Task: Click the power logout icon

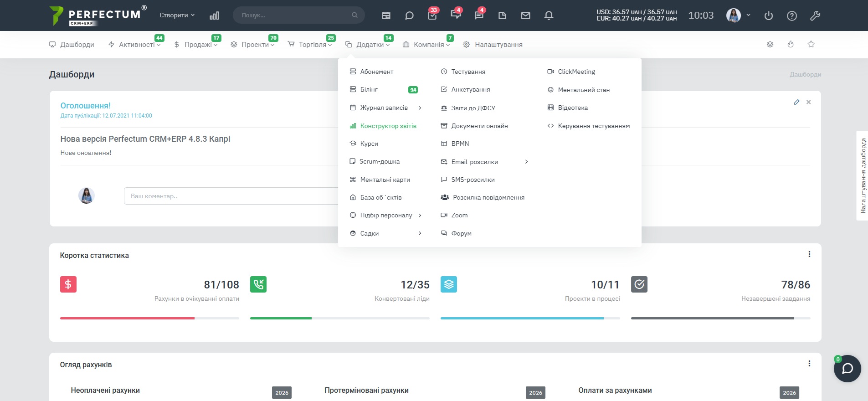Action: (x=769, y=15)
